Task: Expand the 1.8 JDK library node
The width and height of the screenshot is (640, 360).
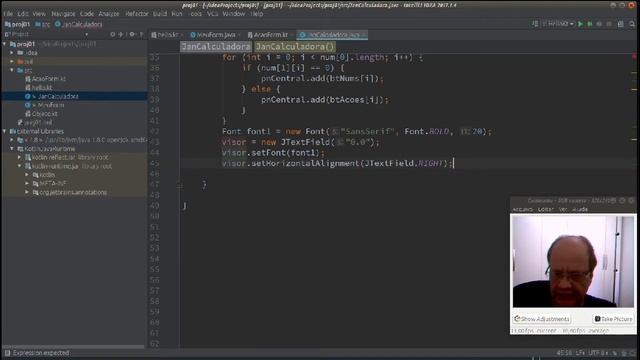Action: pos(12,140)
